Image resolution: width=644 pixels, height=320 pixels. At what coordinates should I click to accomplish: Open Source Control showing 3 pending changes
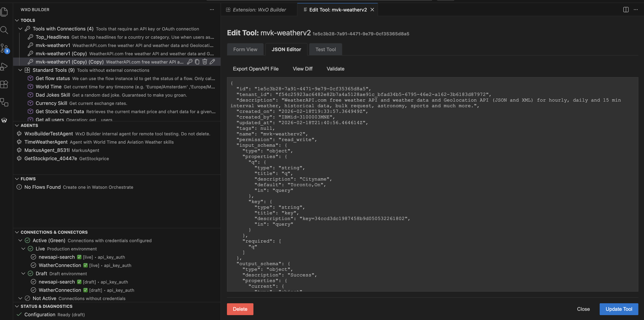pyautogui.click(x=4, y=48)
